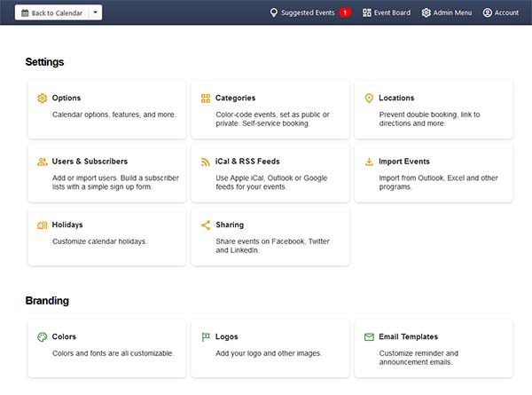Open the Categories settings title

coord(236,98)
